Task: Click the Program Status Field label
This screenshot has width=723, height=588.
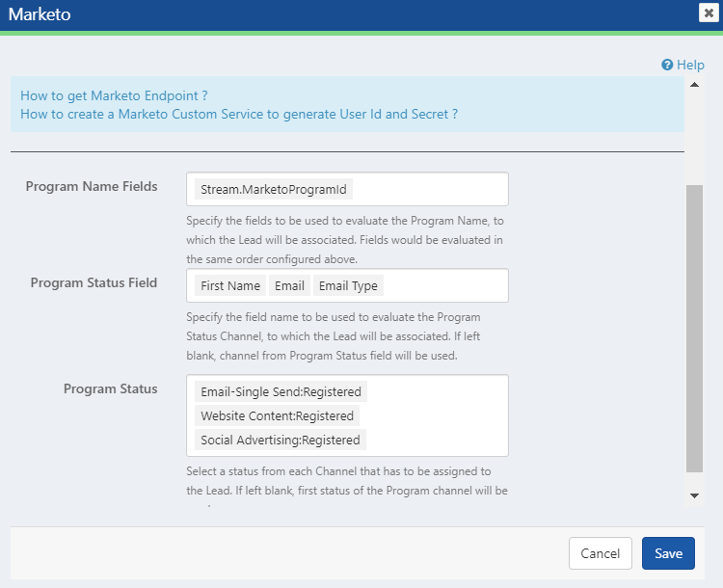Action: (x=94, y=282)
